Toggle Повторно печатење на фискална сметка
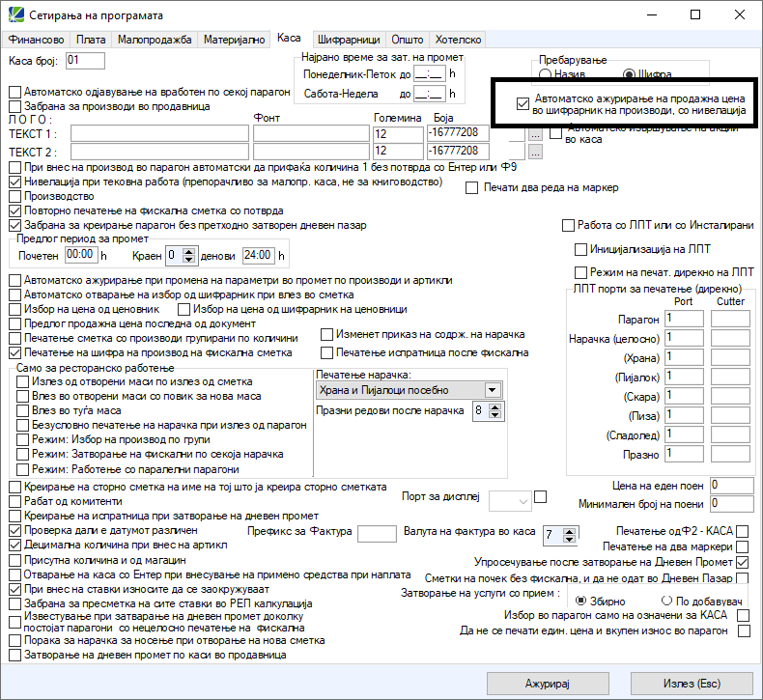The height and width of the screenshot is (700, 763). click(x=15, y=211)
